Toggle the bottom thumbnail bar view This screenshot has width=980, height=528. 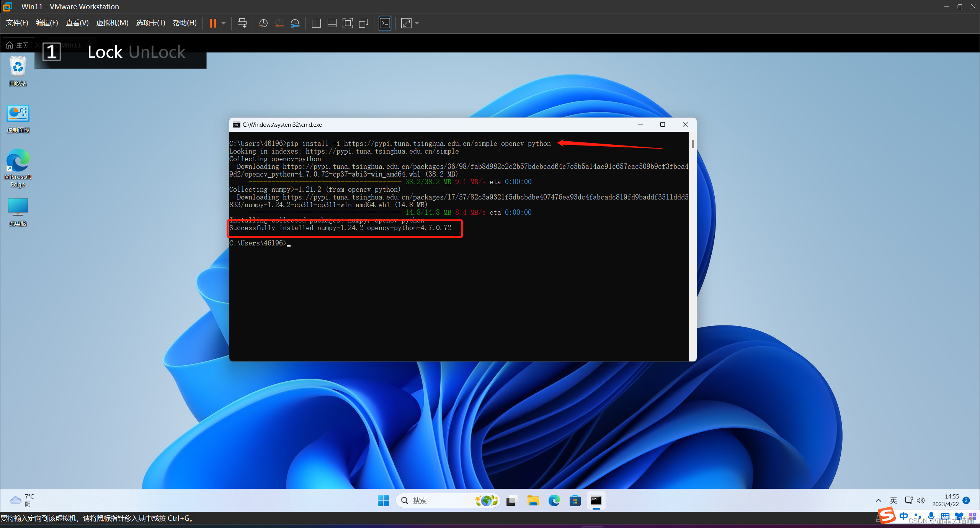pyautogui.click(x=332, y=23)
